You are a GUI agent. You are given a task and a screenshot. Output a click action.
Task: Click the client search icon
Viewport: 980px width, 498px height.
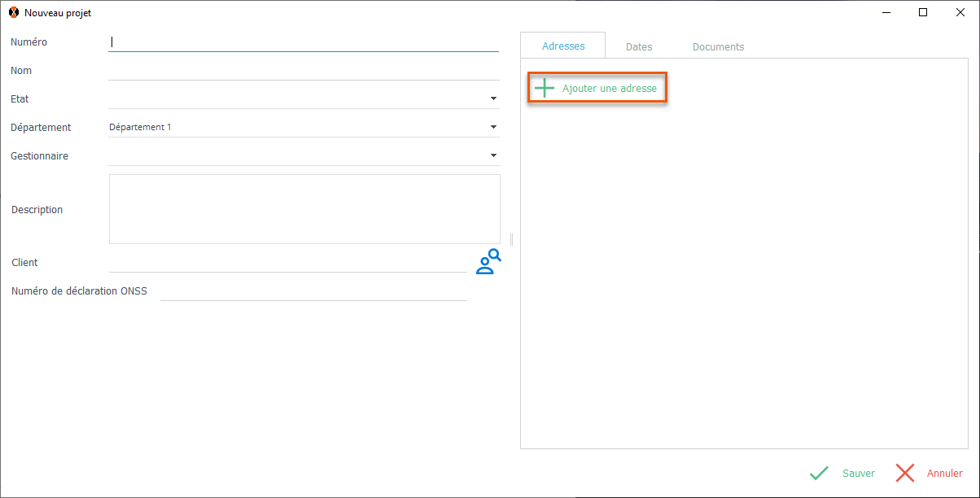[488, 262]
